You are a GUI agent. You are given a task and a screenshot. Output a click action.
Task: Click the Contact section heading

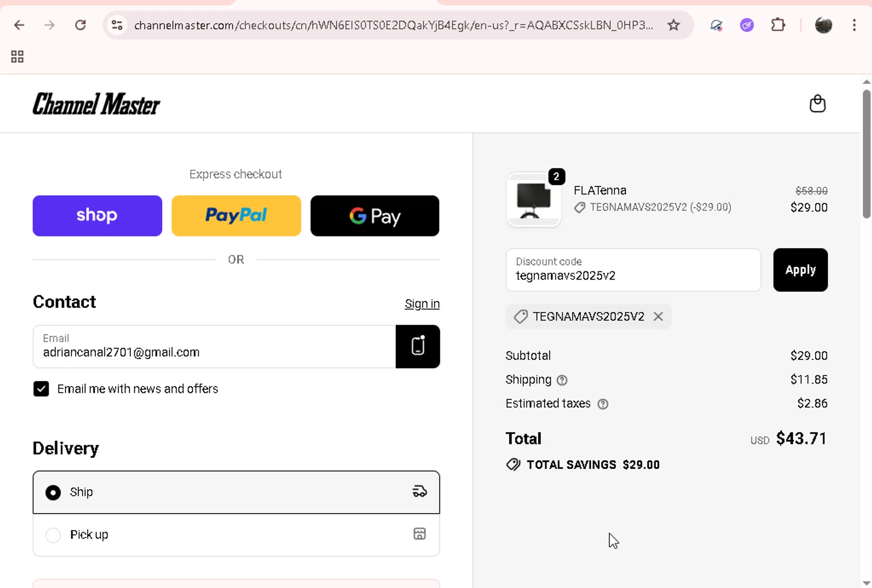(x=65, y=302)
